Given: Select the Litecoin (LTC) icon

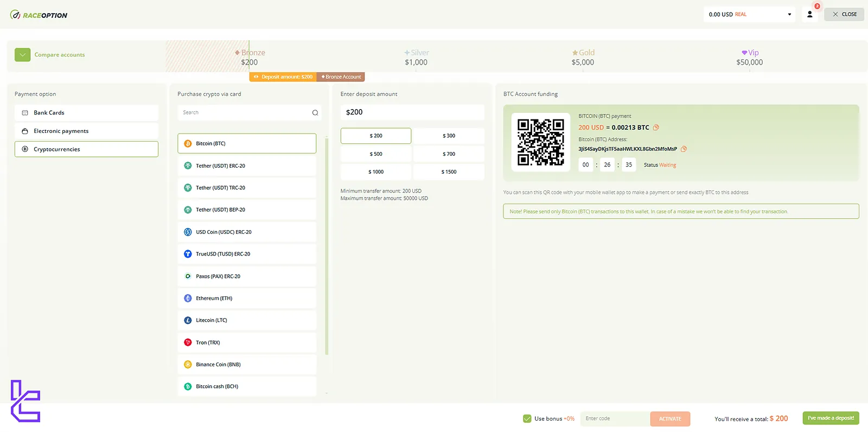Looking at the screenshot, I should pos(188,320).
